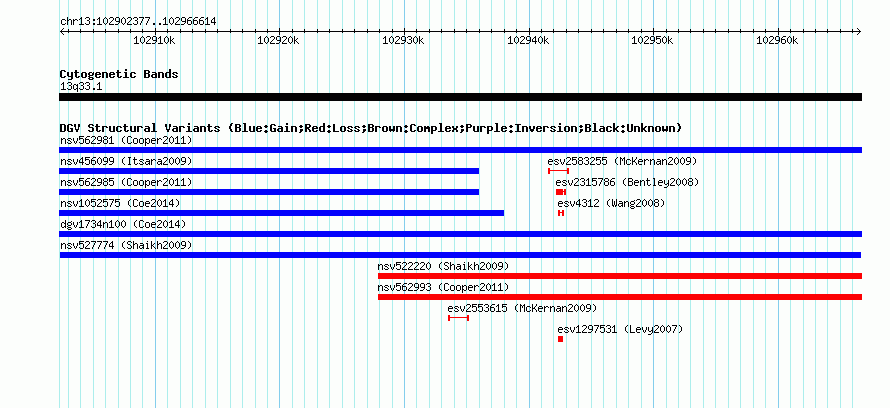Click the esv1297531 red square glyph
This screenshot has height=408, width=890.
[560, 339]
